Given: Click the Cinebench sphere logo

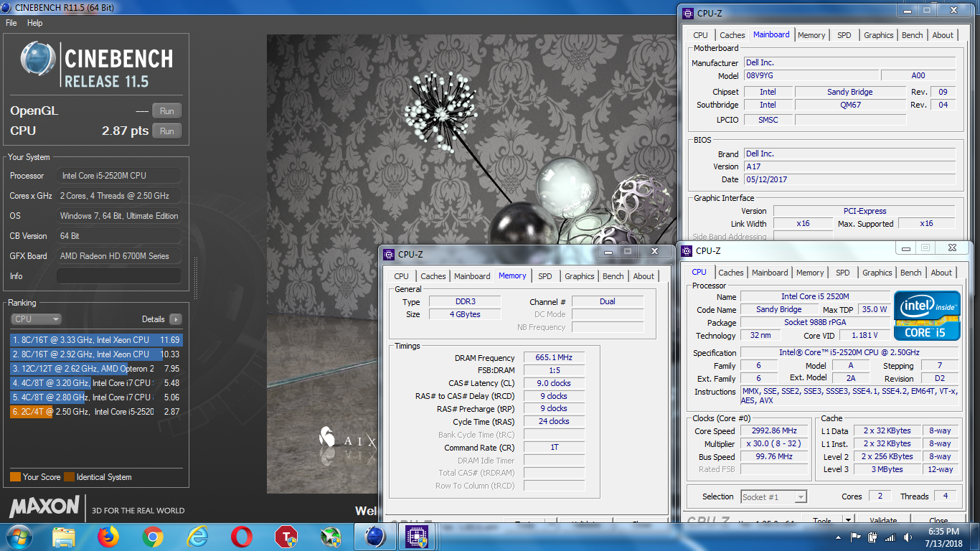Looking at the screenshot, I should pos(37,59).
